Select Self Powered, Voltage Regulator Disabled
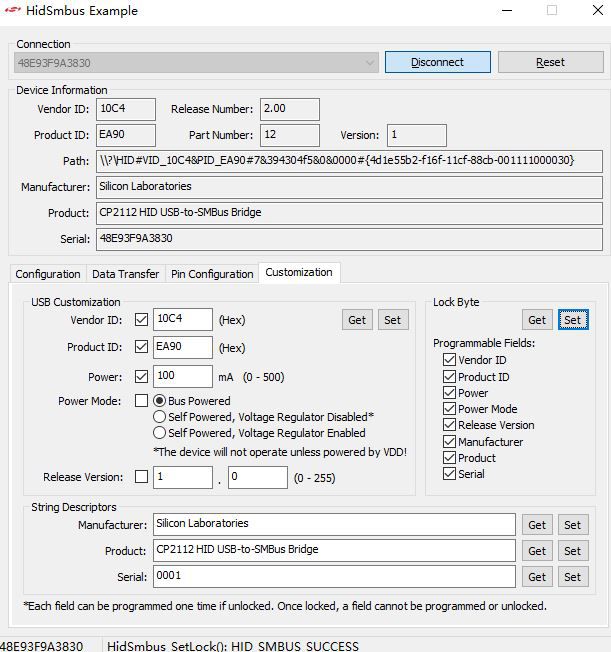The height and width of the screenshot is (652, 611). coord(264,417)
